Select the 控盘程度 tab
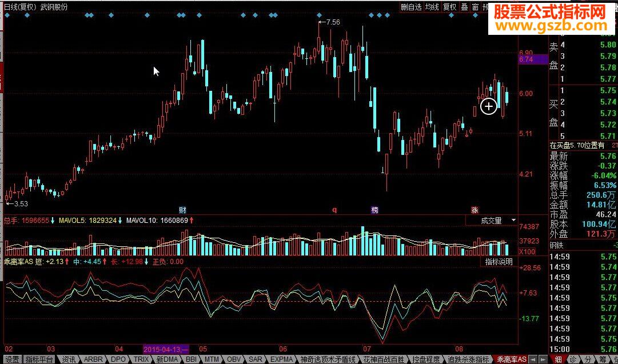This screenshot has width=618, height=364. pyautogui.click(x=427, y=359)
